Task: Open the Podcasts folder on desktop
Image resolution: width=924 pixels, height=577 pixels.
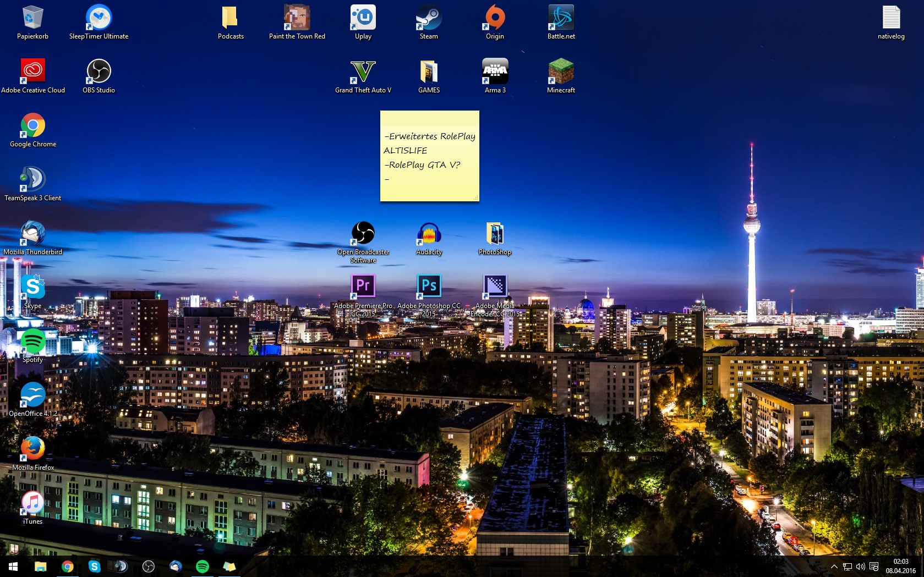Action: (231, 19)
